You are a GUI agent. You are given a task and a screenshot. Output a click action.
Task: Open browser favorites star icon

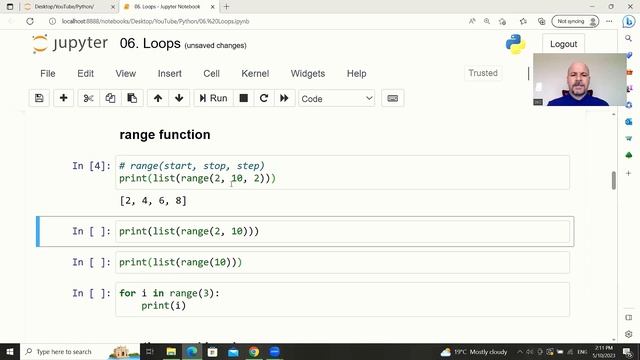(x=523, y=21)
